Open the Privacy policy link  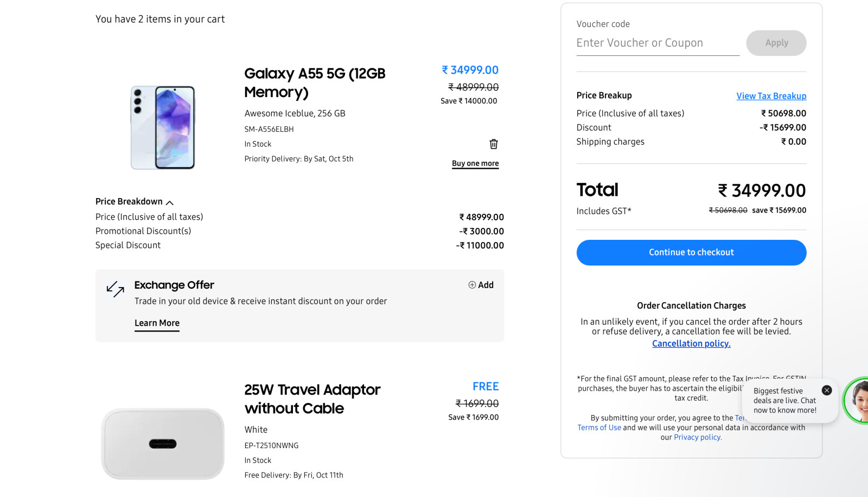pyautogui.click(x=698, y=437)
